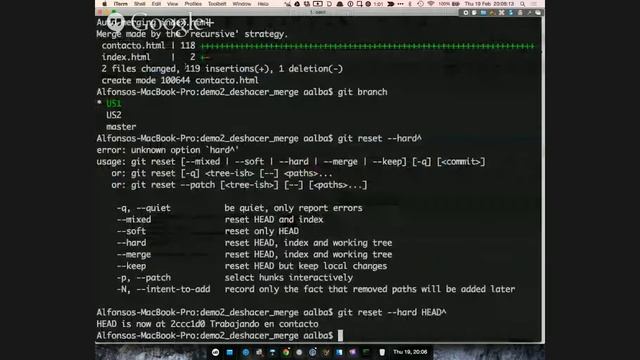
Task: Click the battery status icon
Action: 456,4
